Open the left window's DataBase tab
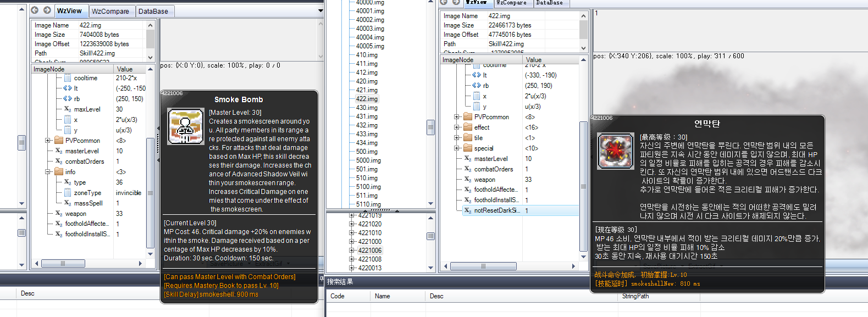868x317 pixels. point(153,11)
